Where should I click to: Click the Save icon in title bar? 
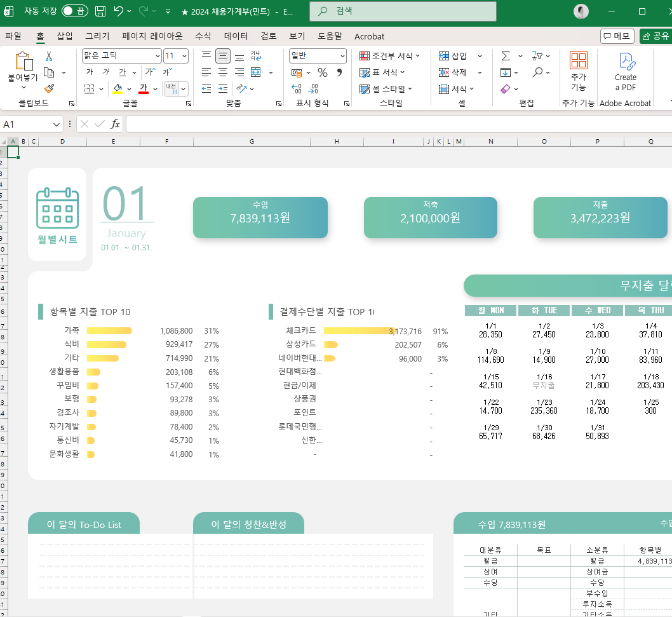click(100, 11)
